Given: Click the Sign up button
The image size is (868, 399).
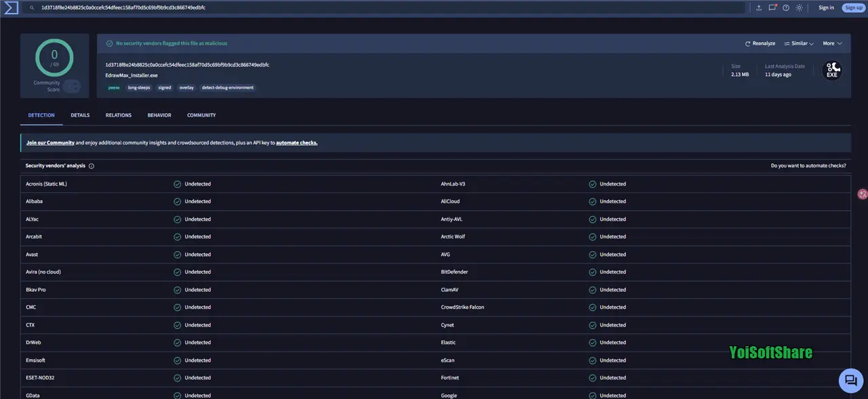Looking at the screenshot, I should point(853,7).
